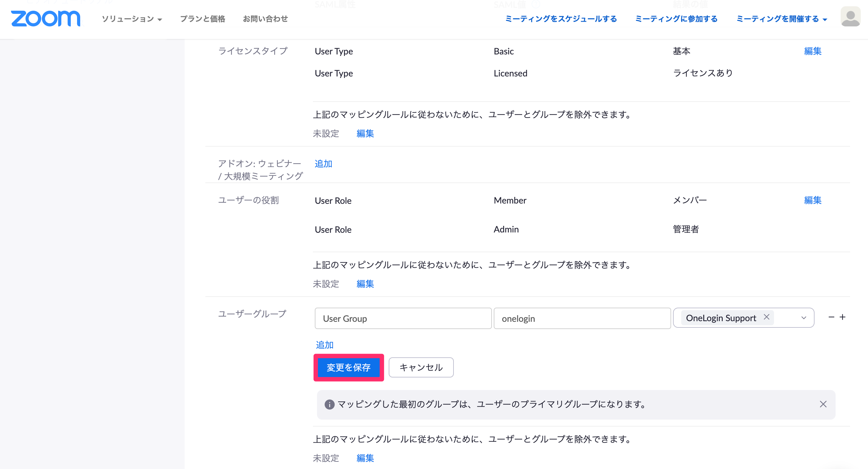Click 変更を保存 button
Viewport: 868px width, 469px height.
(x=348, y=367)
